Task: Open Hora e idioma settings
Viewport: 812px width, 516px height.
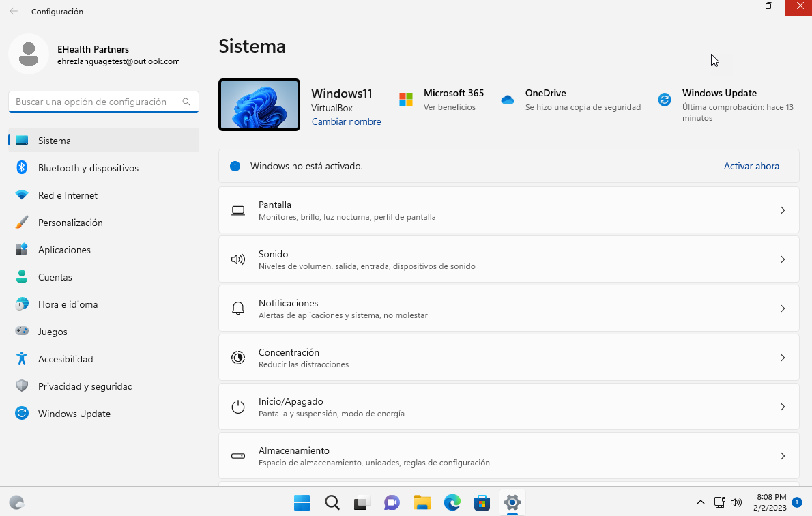Action: pyautogui.click(x=104, y=304)
